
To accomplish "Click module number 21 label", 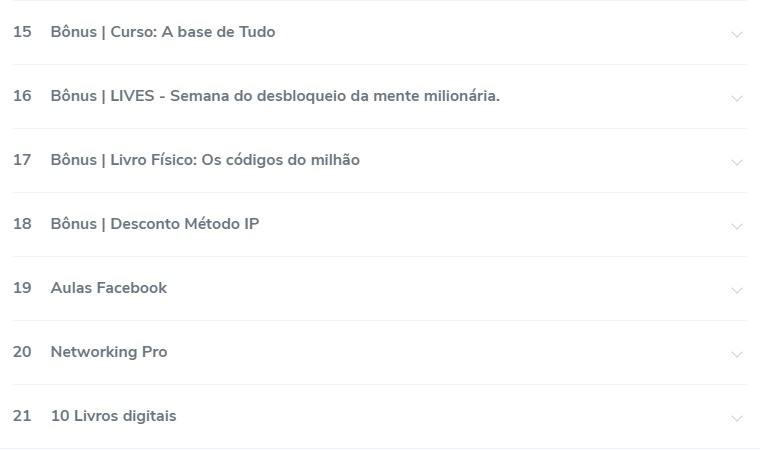I will point(22,416).
